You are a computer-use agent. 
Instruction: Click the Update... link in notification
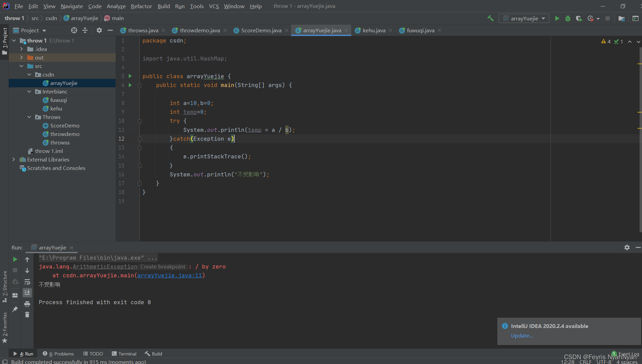(x=522, y=335)
